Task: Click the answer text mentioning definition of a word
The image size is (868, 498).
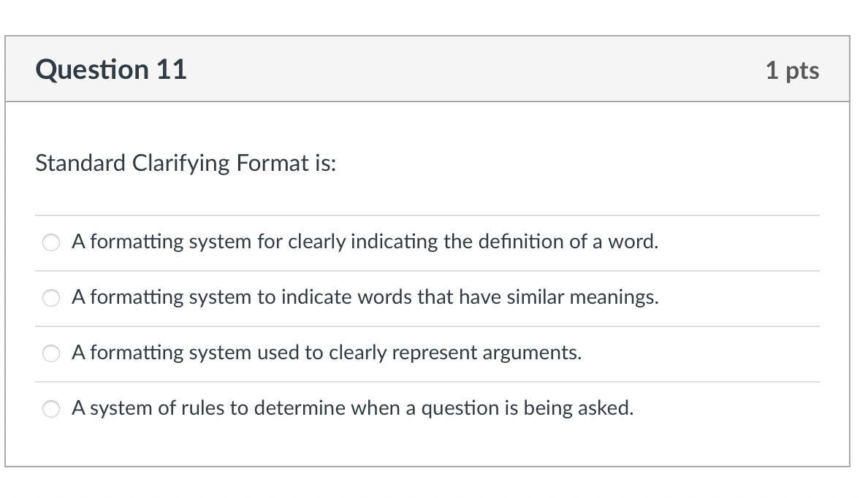Action: [x=365, y=242]
